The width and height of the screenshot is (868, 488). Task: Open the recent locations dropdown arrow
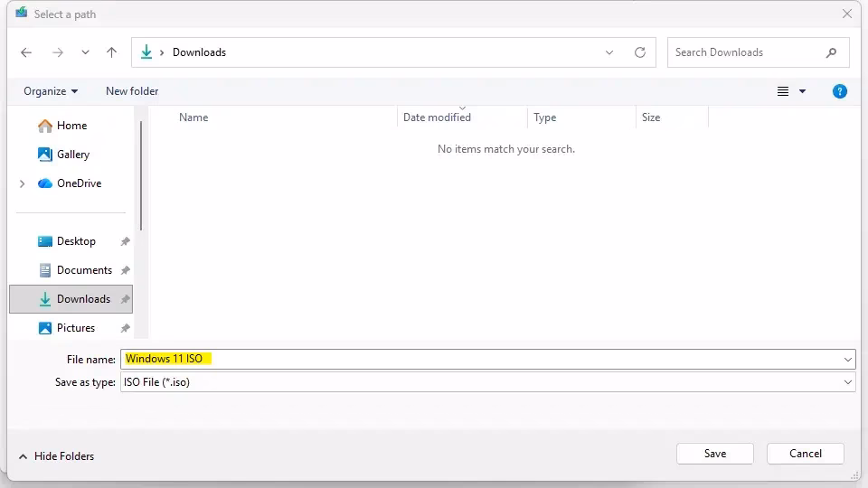point(86,52)
